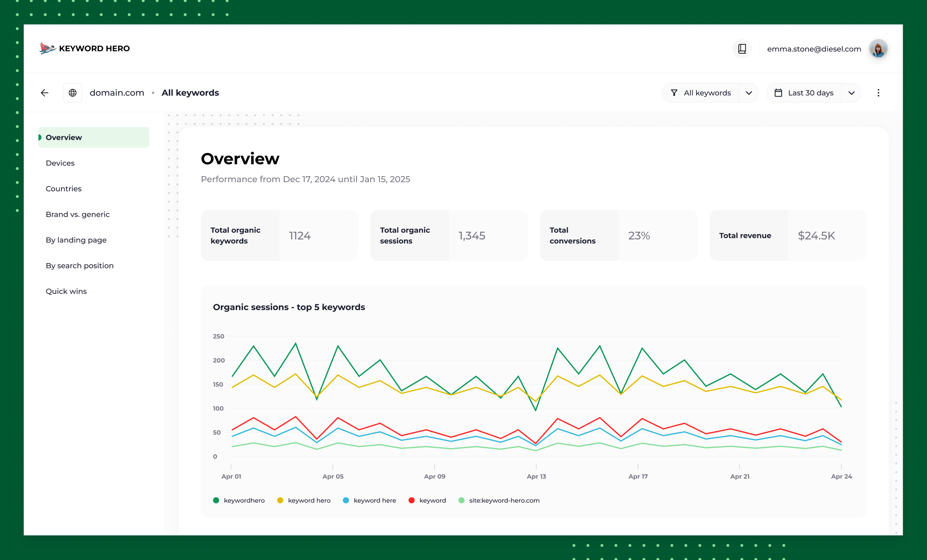Toggle the keyword here blue legend dot
The image size is (927, 560).
[346, 501]
